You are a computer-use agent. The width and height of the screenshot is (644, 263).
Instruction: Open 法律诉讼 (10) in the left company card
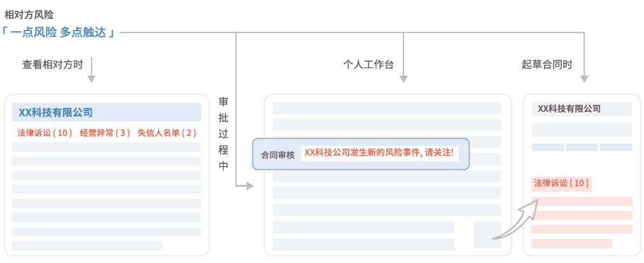45,133
